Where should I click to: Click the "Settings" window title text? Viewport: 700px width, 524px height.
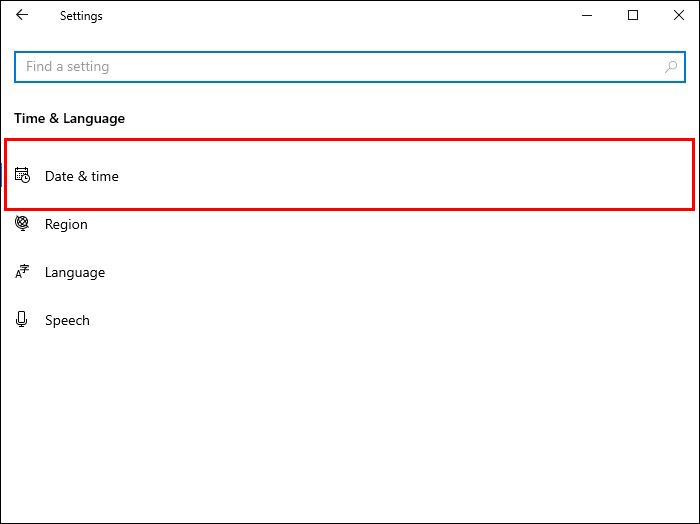81,16
